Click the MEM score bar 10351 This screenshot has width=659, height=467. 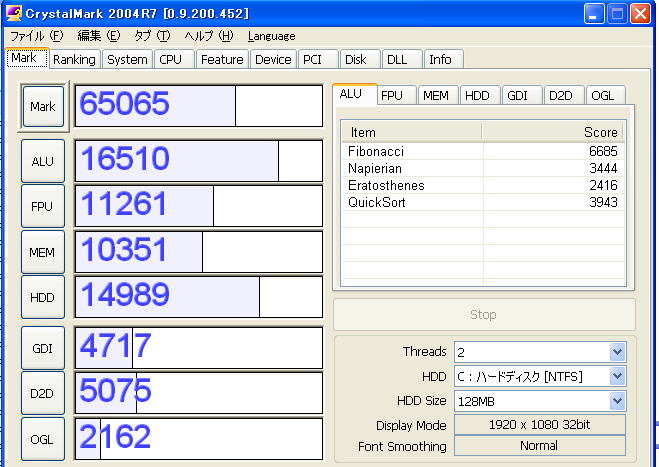[x=198, y=252]
